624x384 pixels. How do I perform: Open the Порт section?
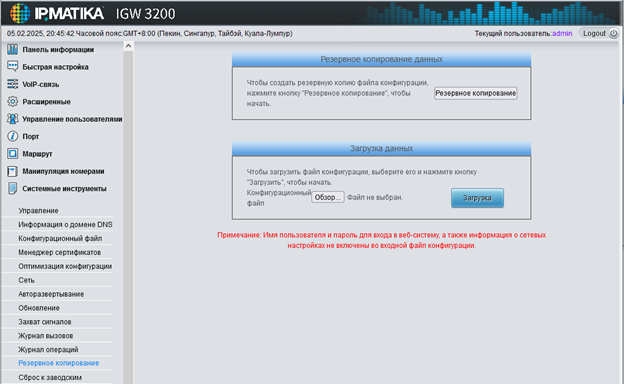31,136
